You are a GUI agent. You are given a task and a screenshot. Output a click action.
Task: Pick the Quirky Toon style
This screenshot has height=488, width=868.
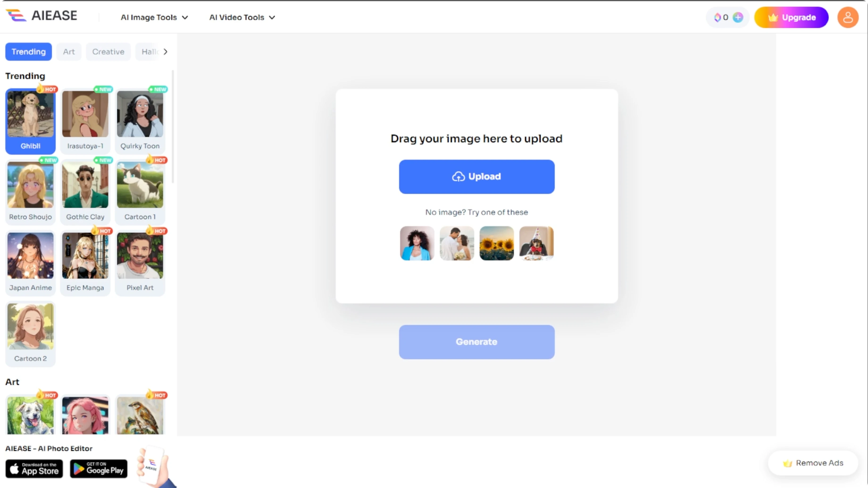(140, 121)
